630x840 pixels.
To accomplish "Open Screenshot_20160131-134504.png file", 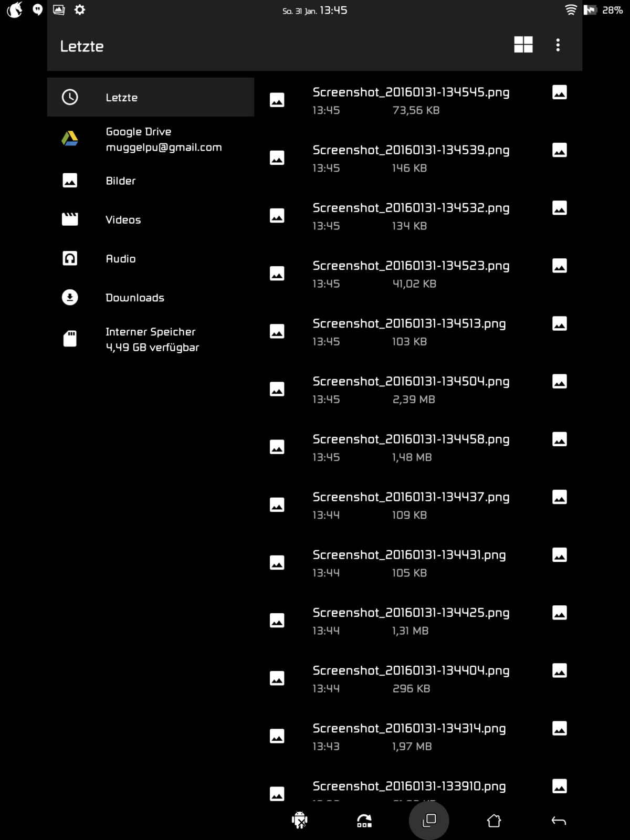I will coord(411,382).
